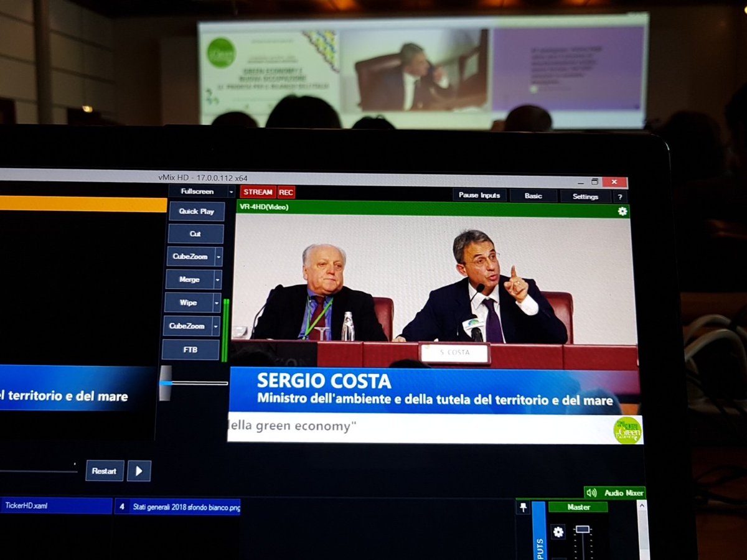Select input 4 Stati generali 2018 sfondo bianco
This screenshot has height=560, width=747.
pyautogui.click(x=177, y=506)
